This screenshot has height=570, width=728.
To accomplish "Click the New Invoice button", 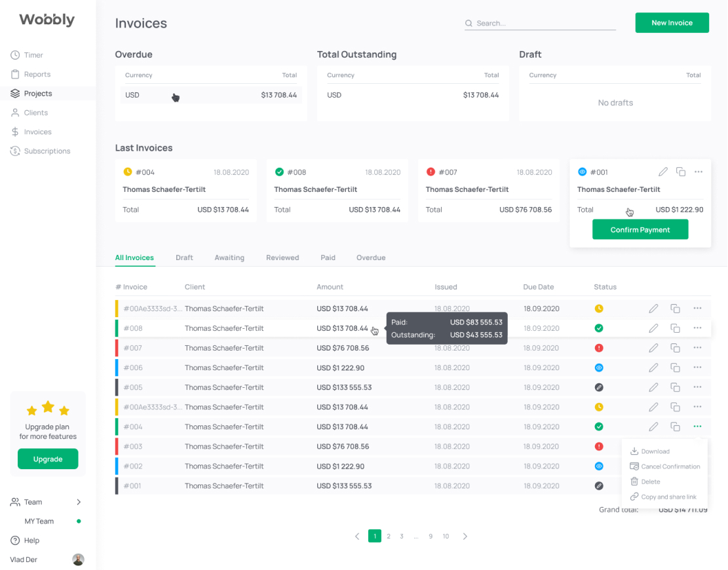I will coord(672,22).
